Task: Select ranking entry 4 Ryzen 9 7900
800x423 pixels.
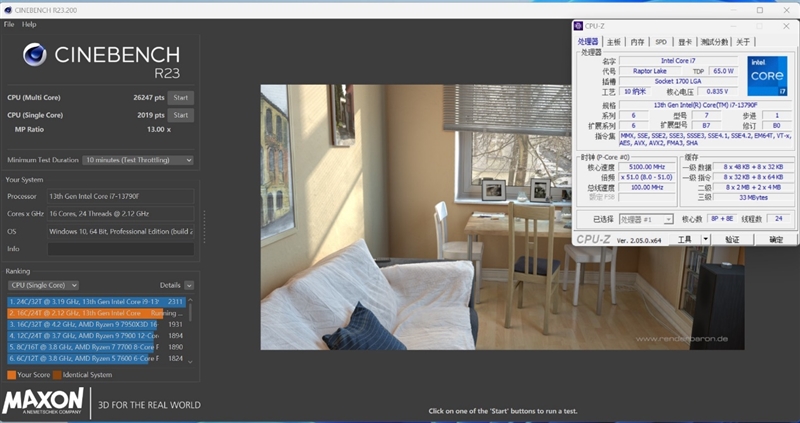Action: 96,336
